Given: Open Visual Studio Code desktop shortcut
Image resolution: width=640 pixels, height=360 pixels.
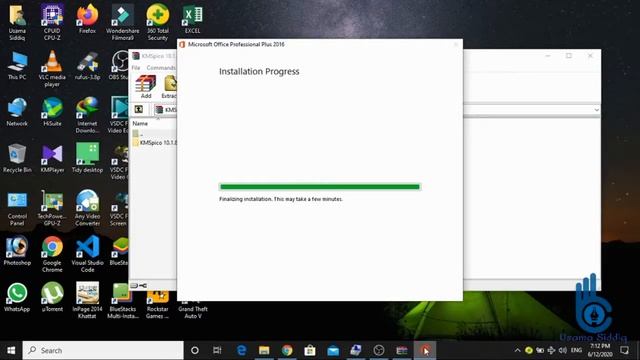Looking at the screenshot, I should [87, 255].
